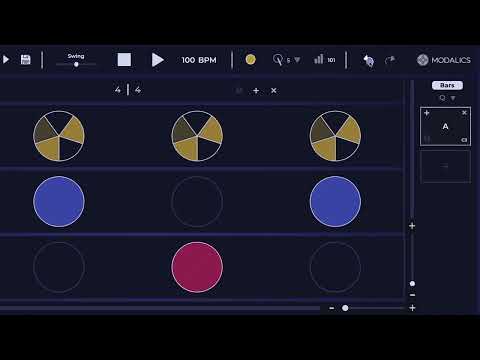Viewport: 480px width, 360px height.
Task: Click the erase icon on bar A card
Action: coord(464,140)
